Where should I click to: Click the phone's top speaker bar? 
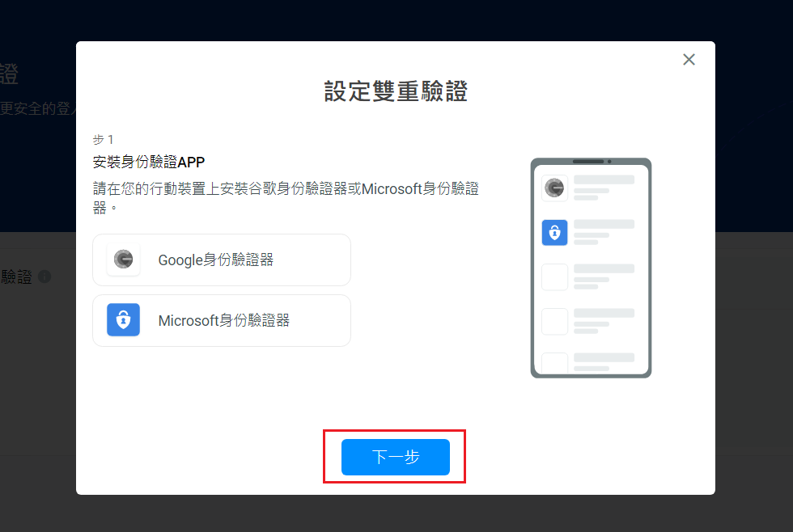(588, 161)
